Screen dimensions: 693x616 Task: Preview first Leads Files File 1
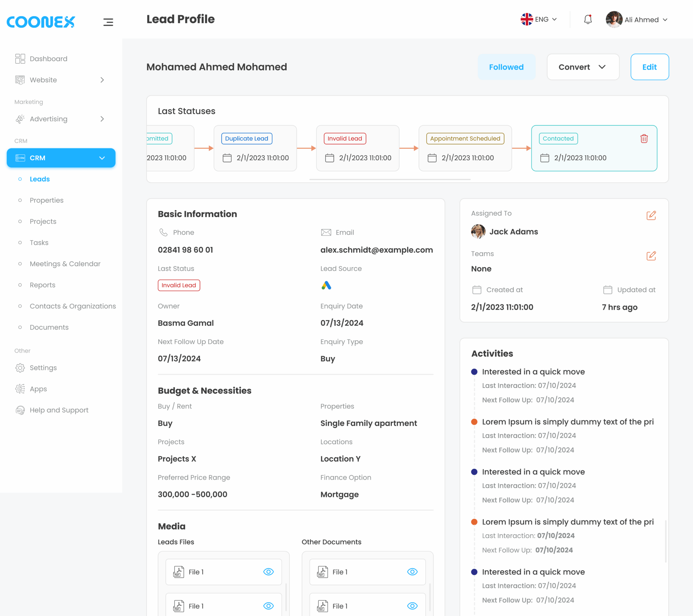268,572
